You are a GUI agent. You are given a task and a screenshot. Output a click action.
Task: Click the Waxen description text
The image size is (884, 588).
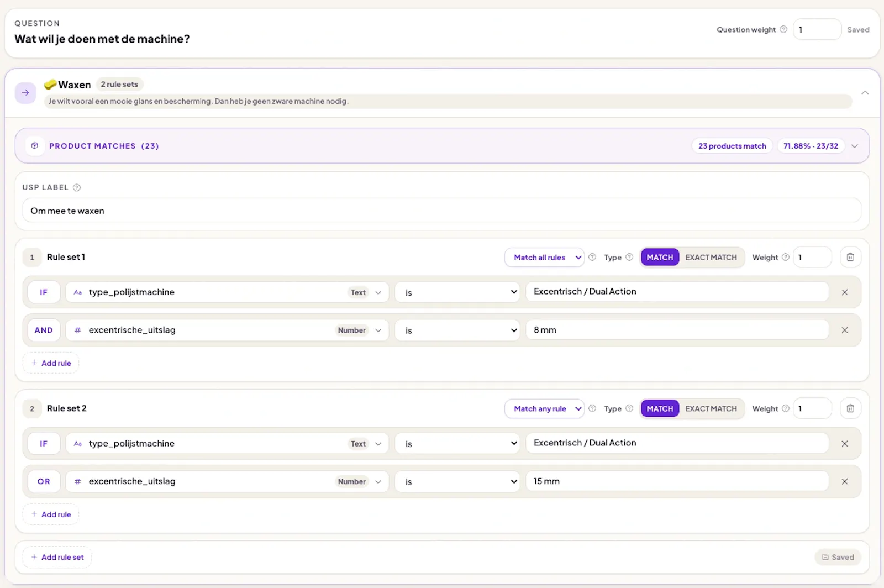[198, 102]
